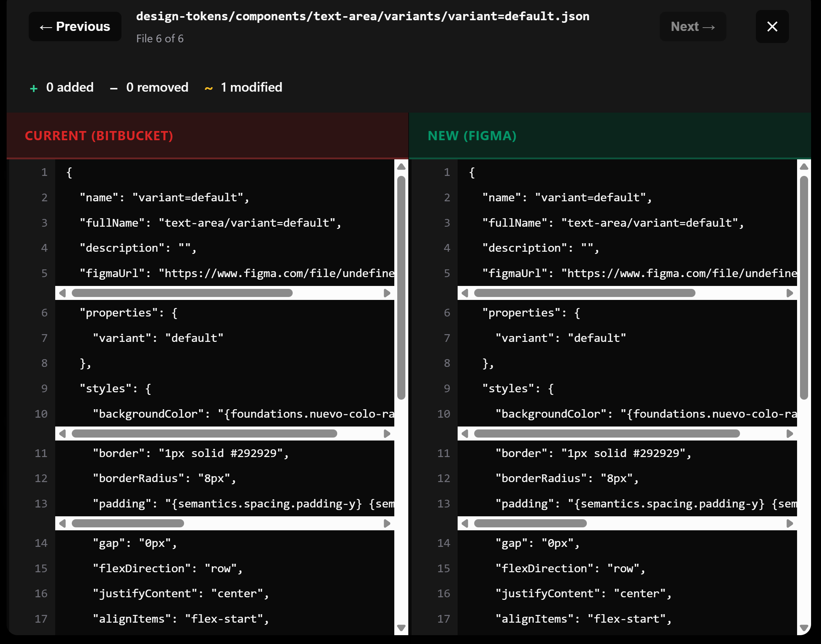Click the Previous button
Viewport: 821px width, 644px height.
tap(75, 26)
